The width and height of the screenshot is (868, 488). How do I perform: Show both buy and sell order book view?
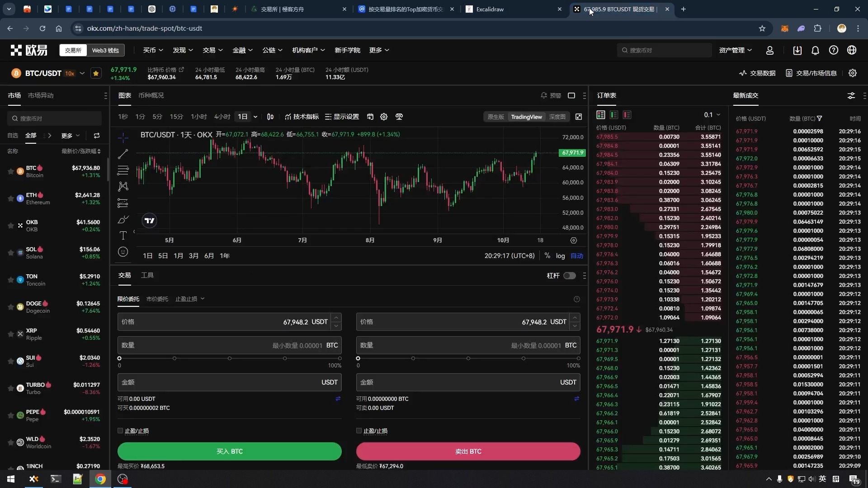point(601,115)
